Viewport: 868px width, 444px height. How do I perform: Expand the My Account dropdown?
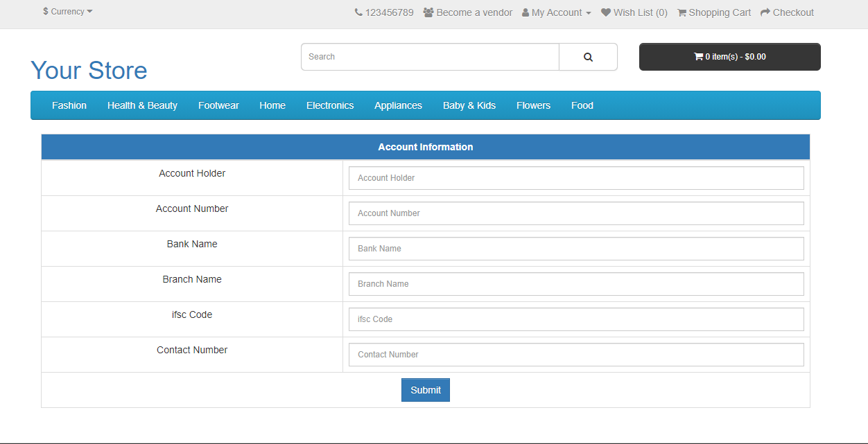pyautogui.click(x=556, y=12)
